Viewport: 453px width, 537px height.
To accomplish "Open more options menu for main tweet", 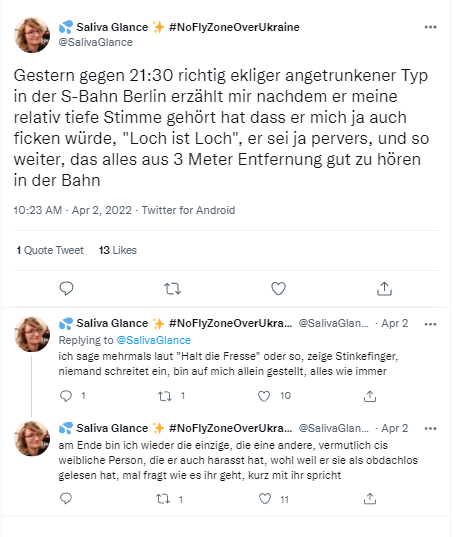I will (x=430, y=27).
